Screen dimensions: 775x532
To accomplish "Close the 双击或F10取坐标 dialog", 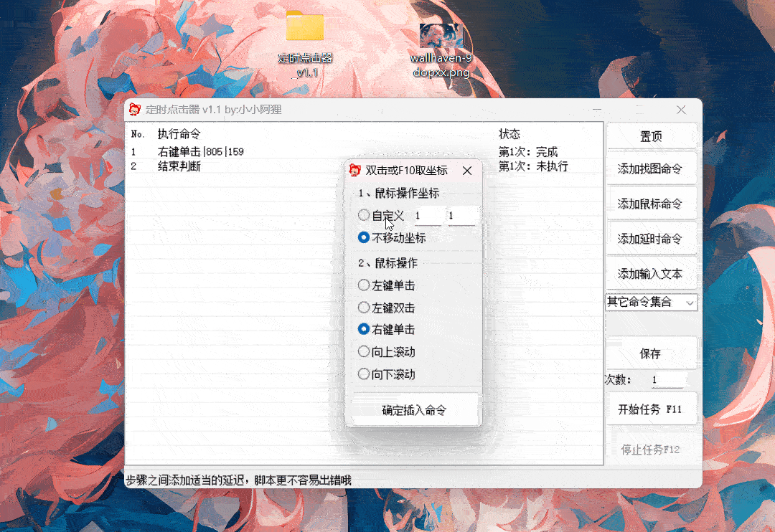I will (467, 171).
